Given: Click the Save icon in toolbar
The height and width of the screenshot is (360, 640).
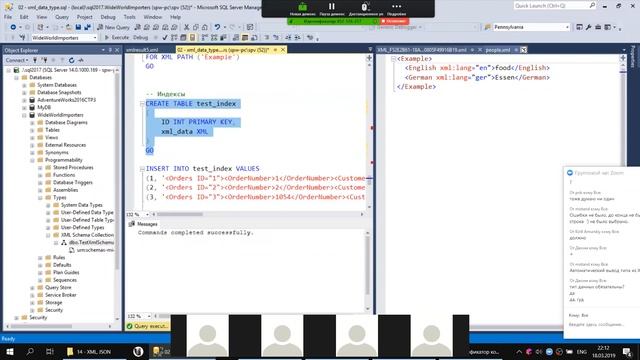Looking at the screenshot, I should pos(78,27).
